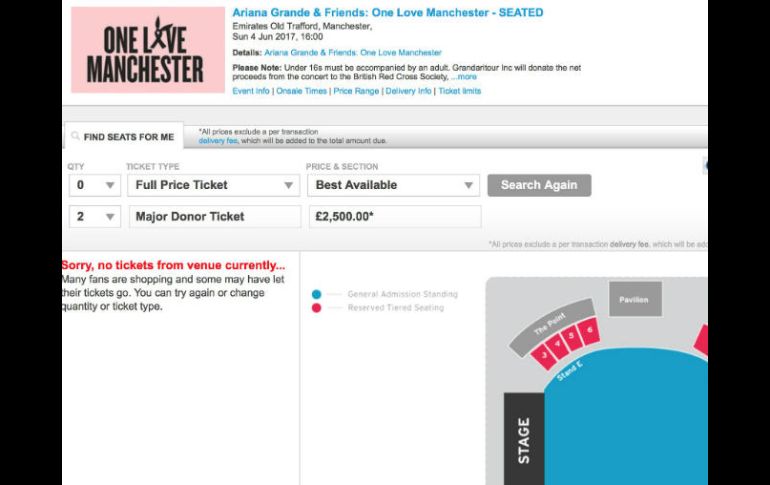Viewport: 770px width, 485px height.
Task: Open the Major Donor Ticket quantity dropdown
Action: coord(94,216)
